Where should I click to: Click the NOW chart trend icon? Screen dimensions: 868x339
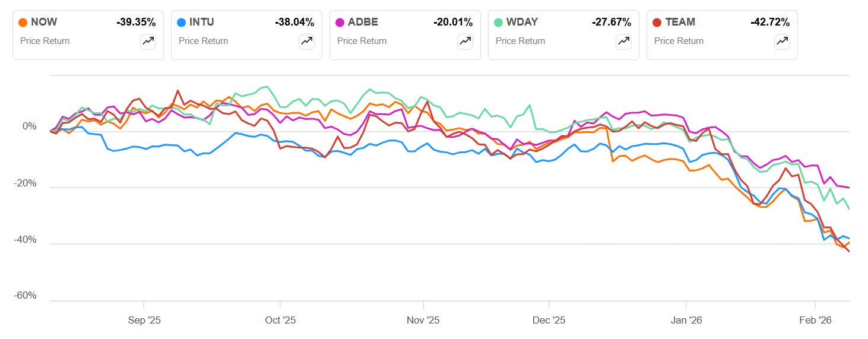point(148,41)
